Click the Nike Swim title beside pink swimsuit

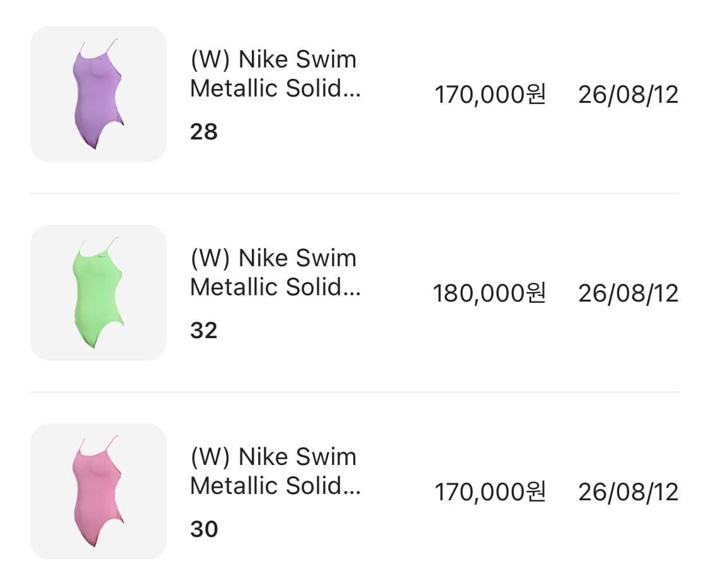[x=273, y=457]
